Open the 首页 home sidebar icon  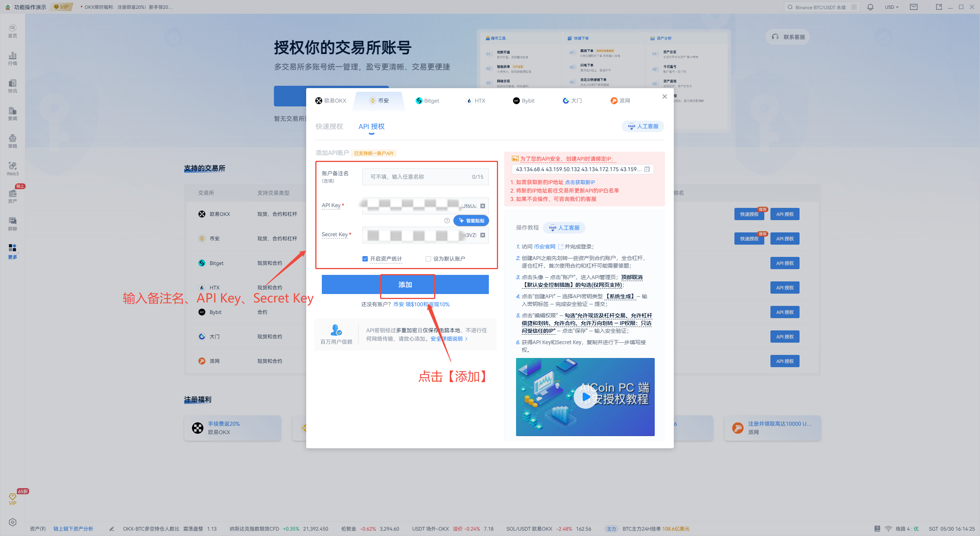tap(13, 31)
